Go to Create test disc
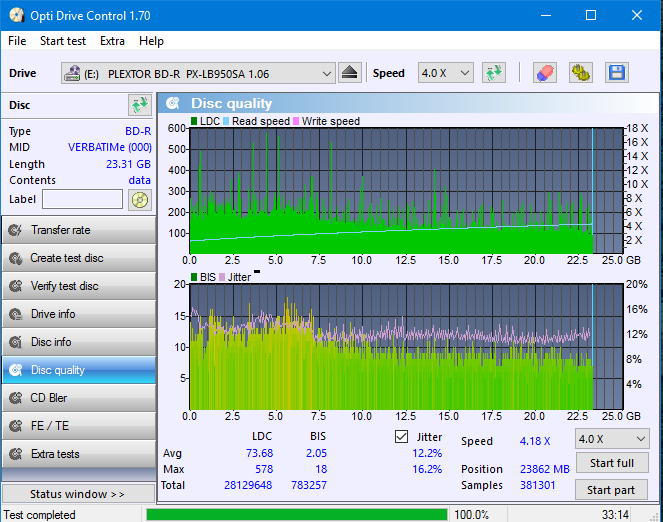663x522 pixels. 79,258
